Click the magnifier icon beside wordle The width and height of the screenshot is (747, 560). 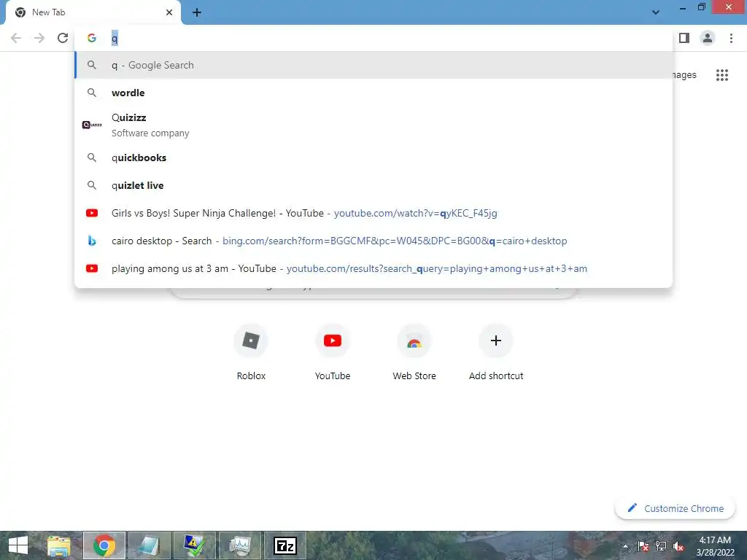click(92, 93)
